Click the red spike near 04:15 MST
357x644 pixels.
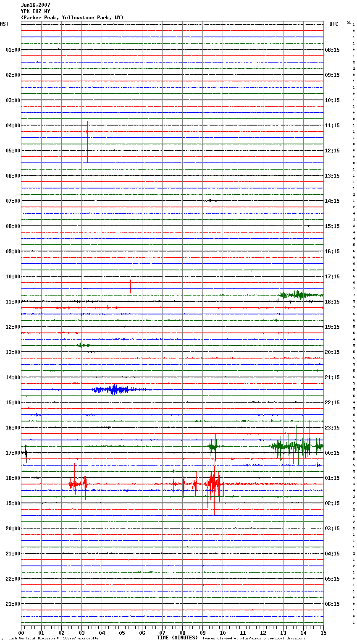[87, 142]
